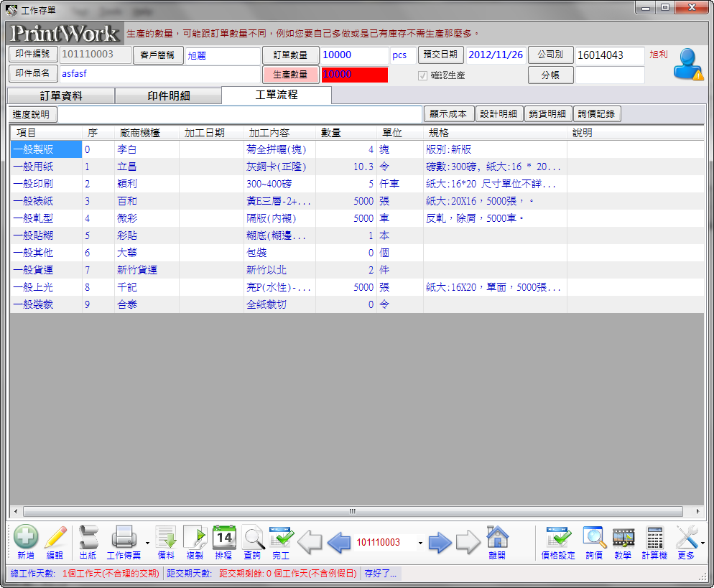Click the 查詢 magnifier icon

[253, 537]
